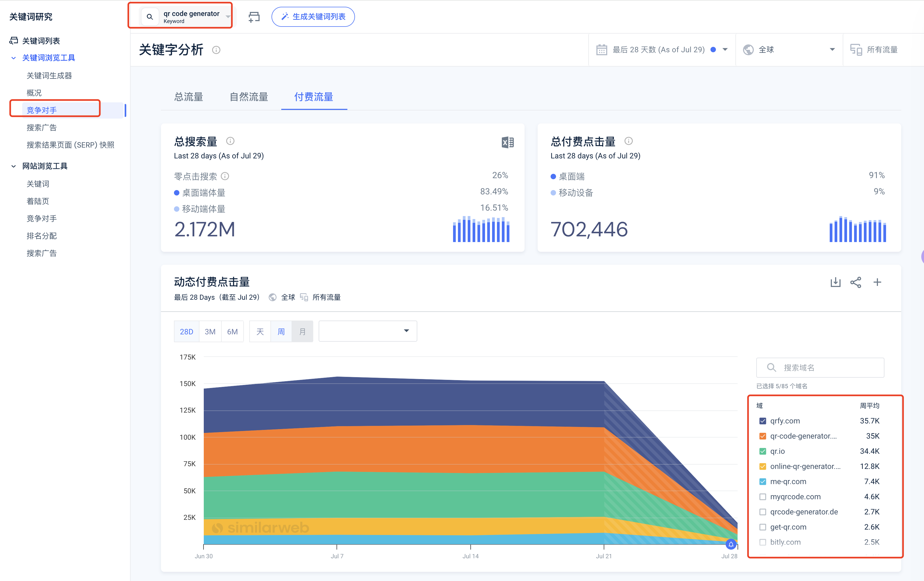Viewport: 924px width, 581px height.
Task: Click the plus icon on chart header
Action: 877,282
